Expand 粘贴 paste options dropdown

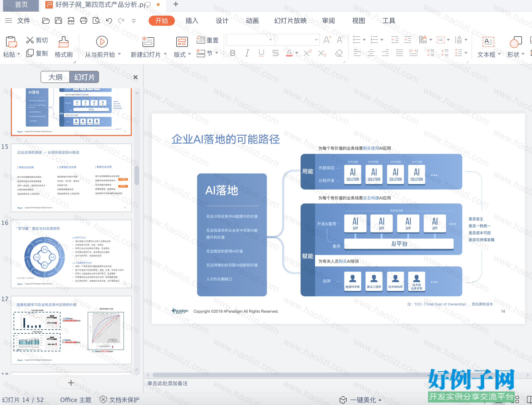(x=19, y=54)
